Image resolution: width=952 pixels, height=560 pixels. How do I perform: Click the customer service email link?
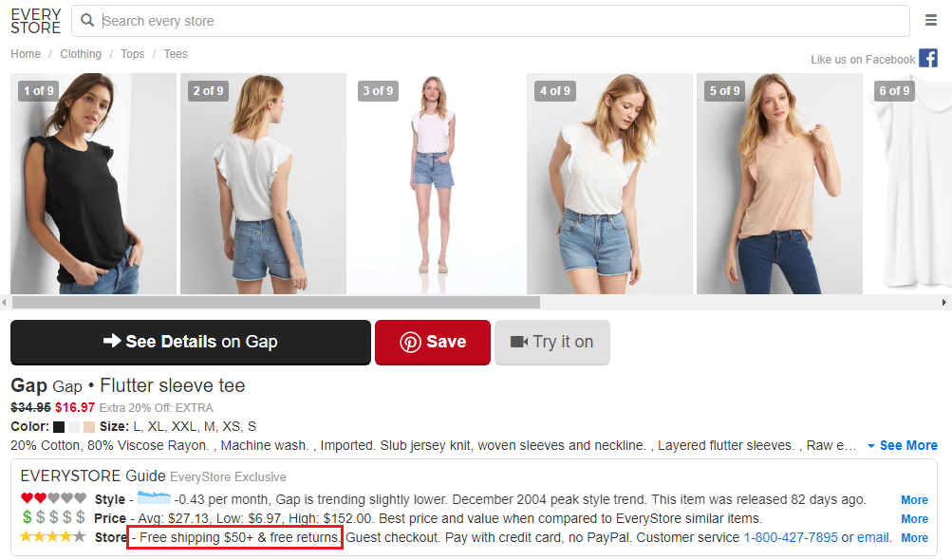pyautogui.click(x=873, y=537)
